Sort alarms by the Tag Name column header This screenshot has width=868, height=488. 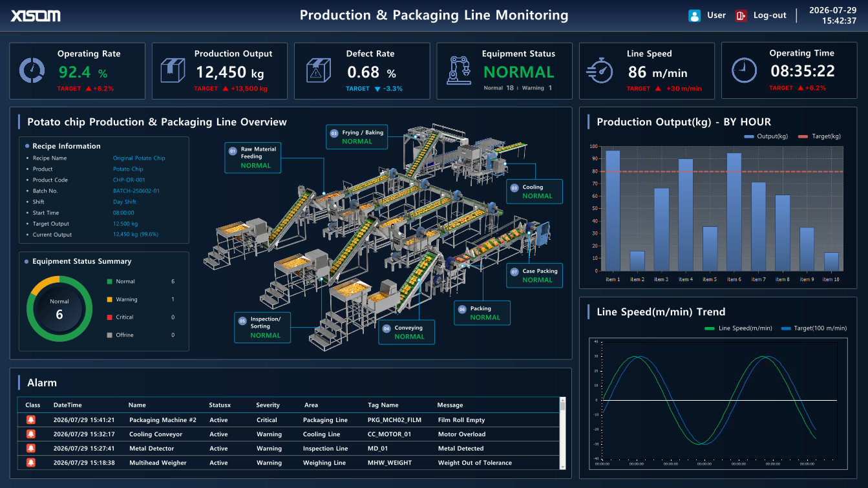(x=383, y=405)
